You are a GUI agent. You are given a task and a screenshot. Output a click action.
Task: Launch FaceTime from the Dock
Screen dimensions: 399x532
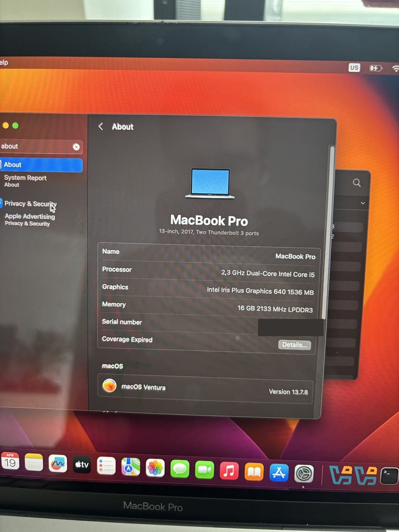point(204,470)
